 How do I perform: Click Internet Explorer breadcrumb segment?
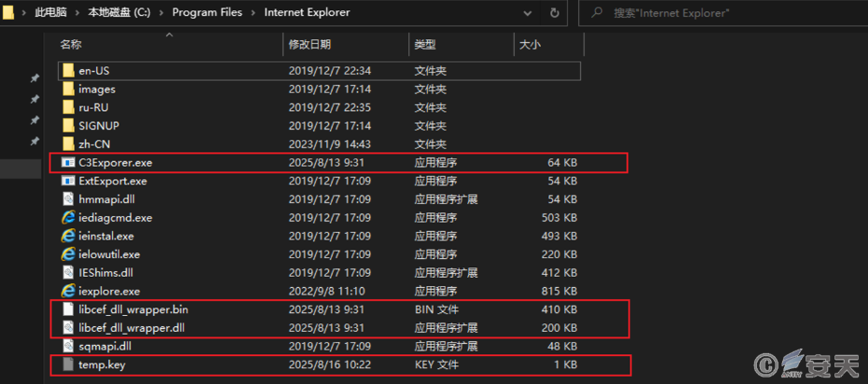click(x=308, y=12)
